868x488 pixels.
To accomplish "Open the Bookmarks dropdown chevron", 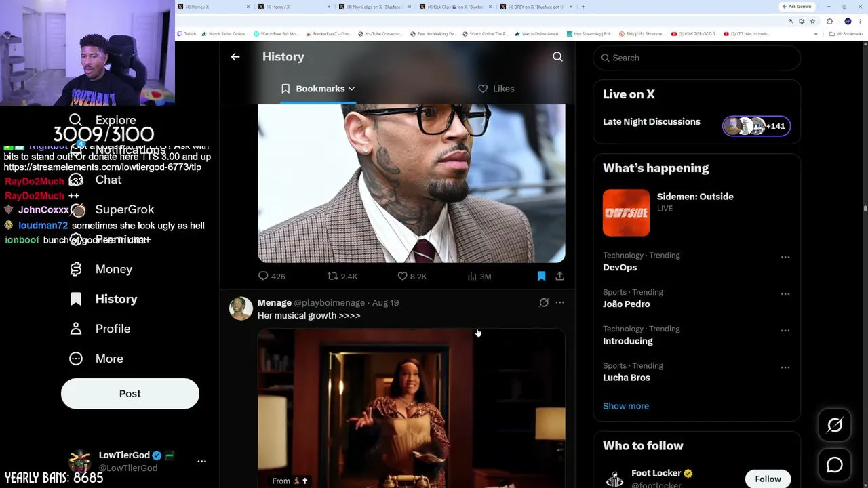I will (x=351, y=89).
